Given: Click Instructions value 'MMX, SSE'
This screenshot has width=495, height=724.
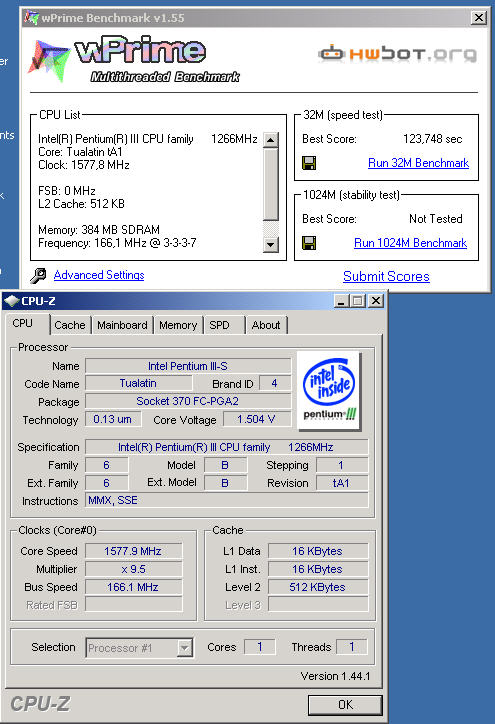Looking at the screenshot, I should coord(227,501).
